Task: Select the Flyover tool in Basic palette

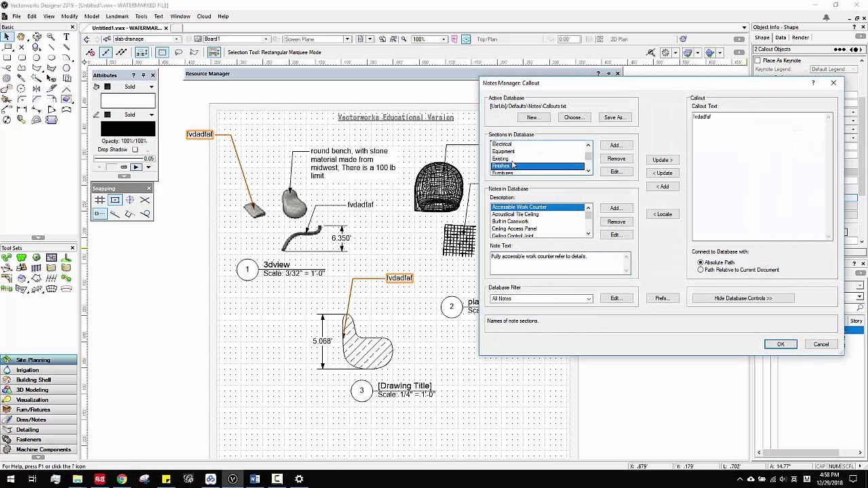Action: click(37, 37)
